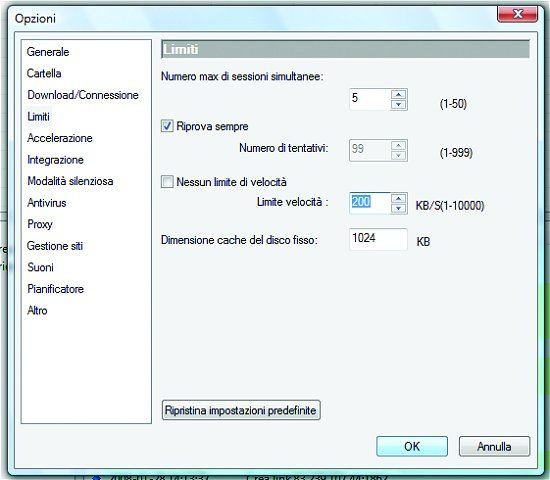Select Proxy in the sidebar
Viewport: 550px width, 480px height.
(x=40, y=224)
